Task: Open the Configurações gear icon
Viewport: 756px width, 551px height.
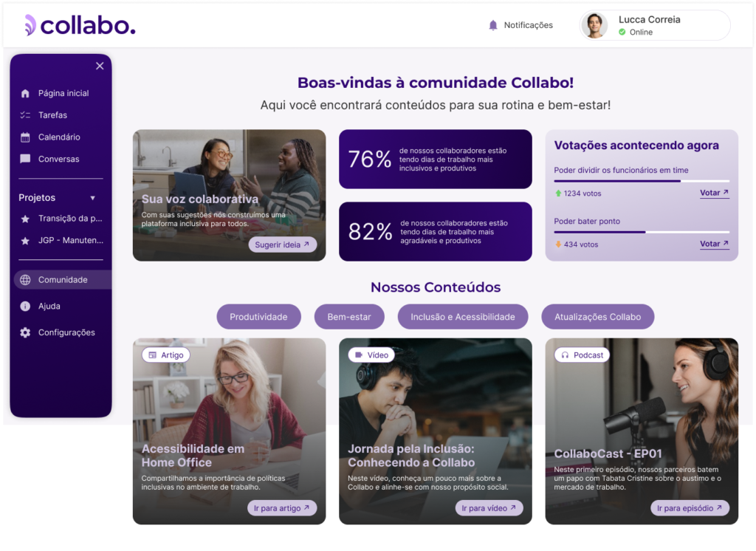Action: tap(25, 332)
